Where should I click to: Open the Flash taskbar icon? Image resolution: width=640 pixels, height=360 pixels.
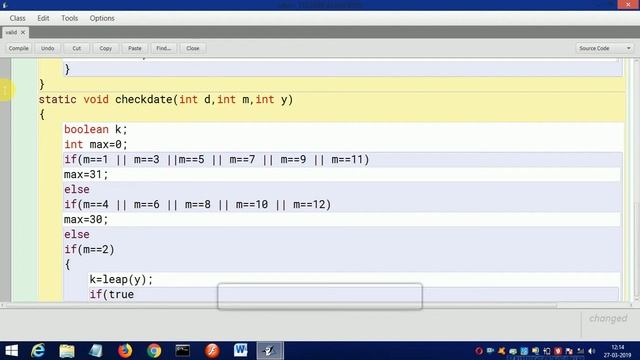click(212, 351)
